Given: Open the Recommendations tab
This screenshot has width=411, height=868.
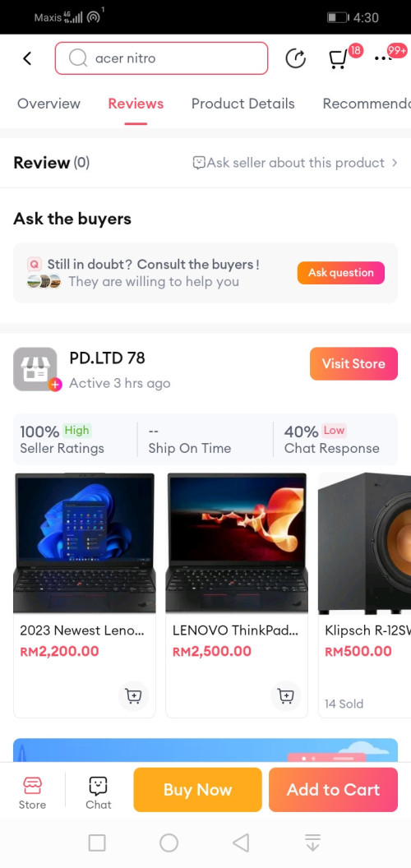Looking at the screenshot, I should tap(367, 104).
